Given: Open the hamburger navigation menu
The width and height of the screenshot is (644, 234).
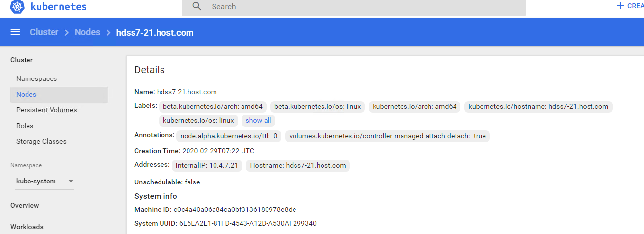Looking at the screenshot, I should coord(15,32).
